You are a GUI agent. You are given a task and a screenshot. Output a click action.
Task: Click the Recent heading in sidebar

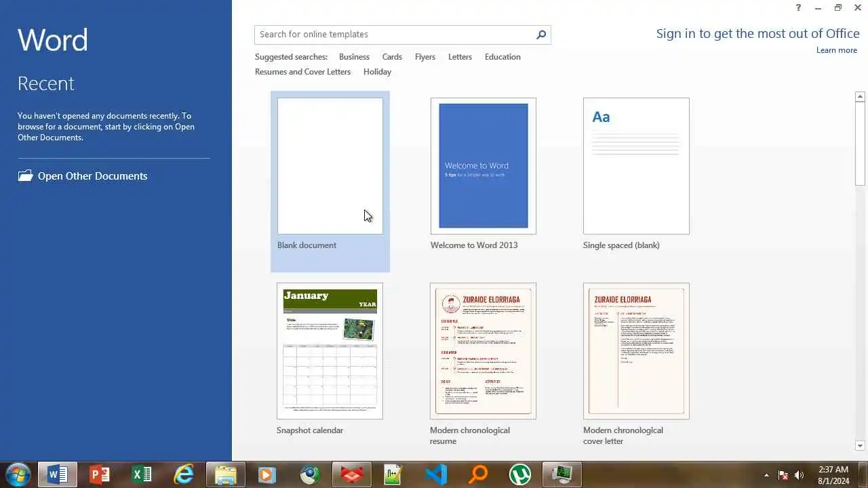pyautogui.click(x=45, y=83)
